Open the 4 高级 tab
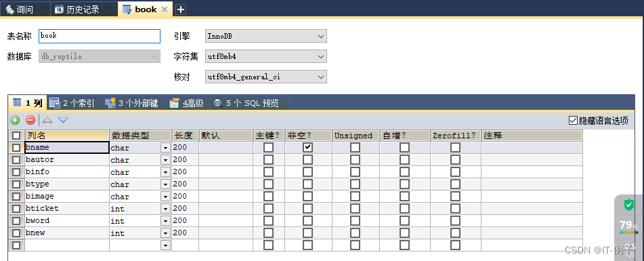The height and width of the screenshot is (261, 644). 188,103
